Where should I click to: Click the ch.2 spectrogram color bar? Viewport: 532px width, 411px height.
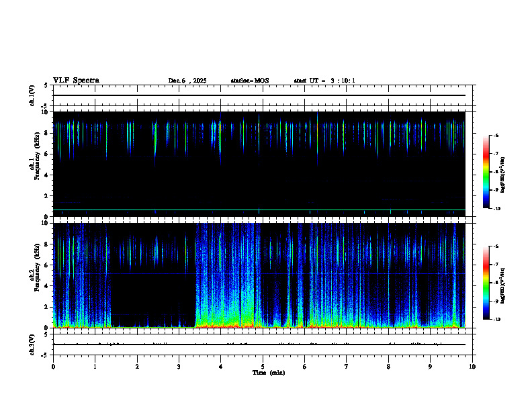(486, 283)
